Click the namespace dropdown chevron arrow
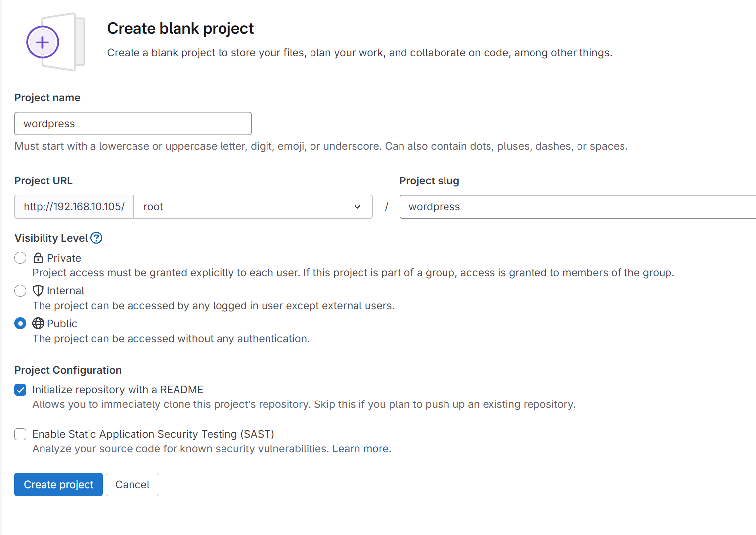The width and height of the screenshot is (756, 535). click(x=357, y=207)
